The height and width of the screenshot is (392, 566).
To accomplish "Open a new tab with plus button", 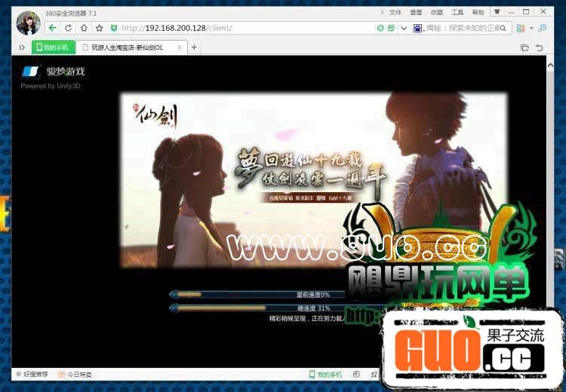I will point(194,47).
